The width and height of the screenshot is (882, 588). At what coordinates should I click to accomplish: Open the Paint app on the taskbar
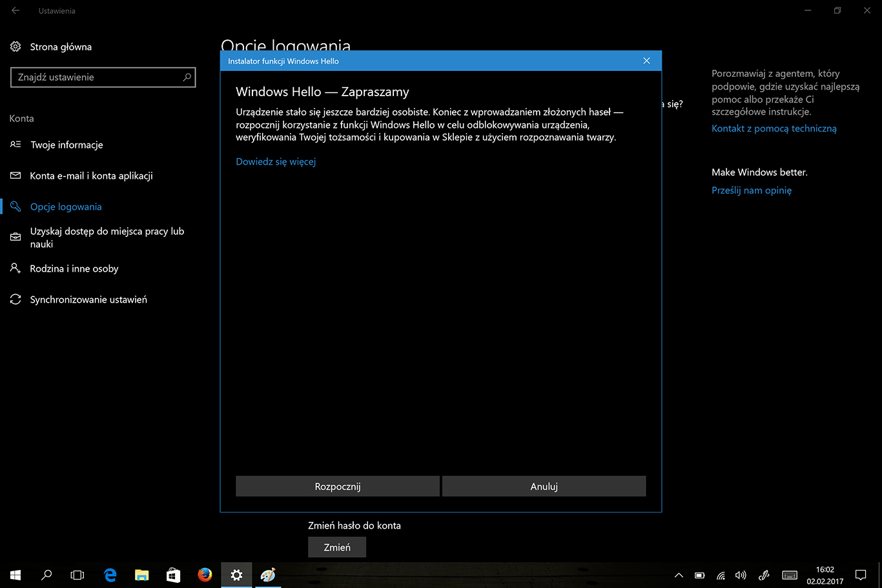coord(268,574)
